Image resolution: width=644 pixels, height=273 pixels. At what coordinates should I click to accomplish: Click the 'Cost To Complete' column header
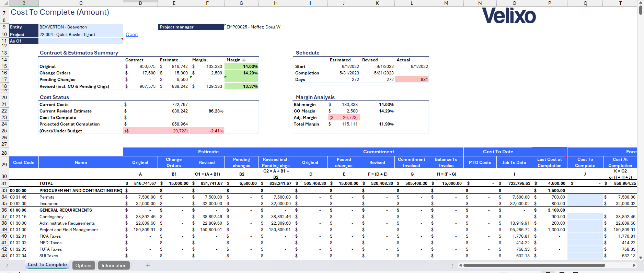pyautogui.click(x=585, y=162)
